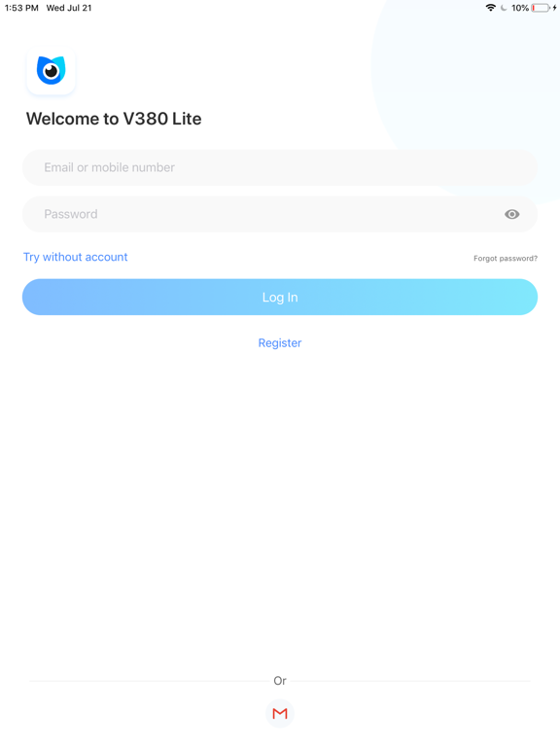Tap the Log In button

click(280, 297)
